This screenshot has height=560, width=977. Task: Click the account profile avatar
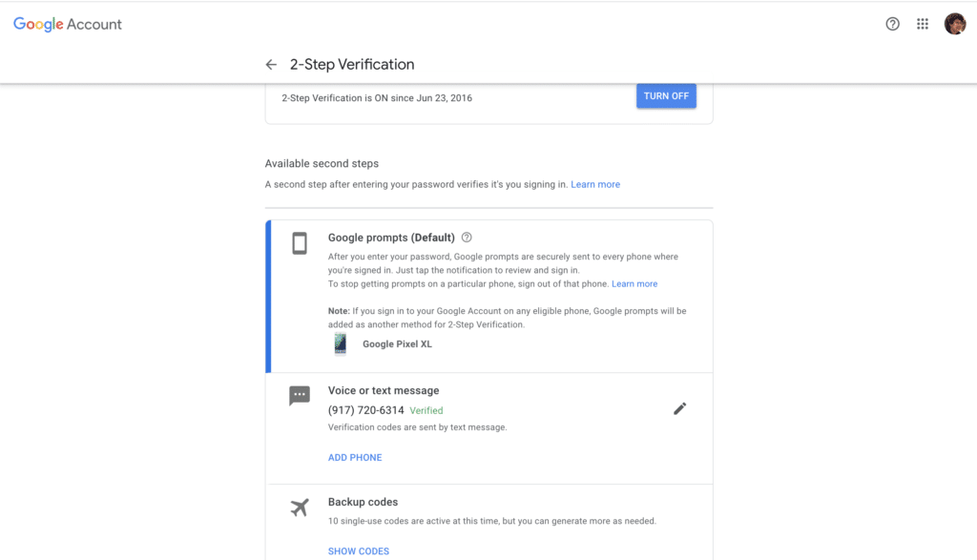pos(954,24)
